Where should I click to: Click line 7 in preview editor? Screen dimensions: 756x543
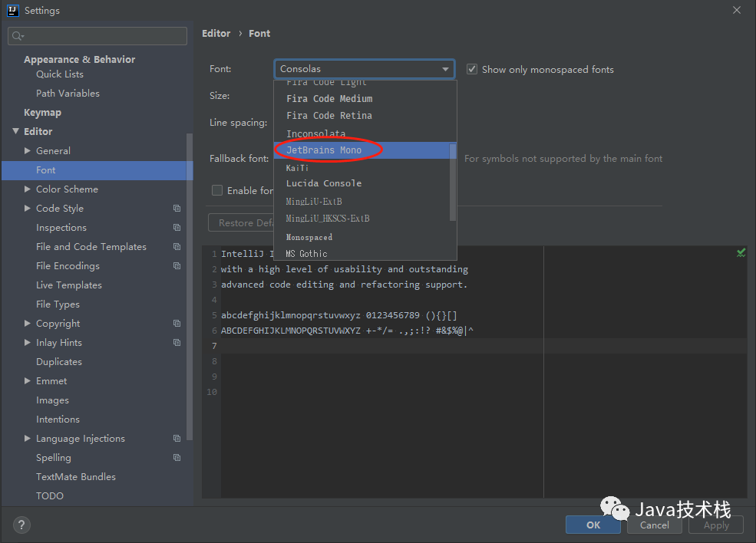(484, 346)
